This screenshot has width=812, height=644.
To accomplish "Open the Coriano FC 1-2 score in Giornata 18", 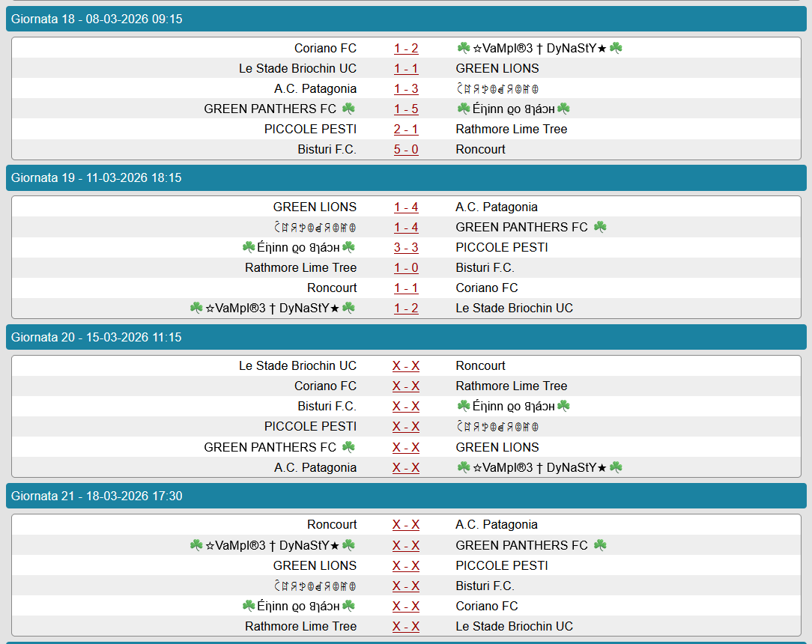I will pos(406,49).
